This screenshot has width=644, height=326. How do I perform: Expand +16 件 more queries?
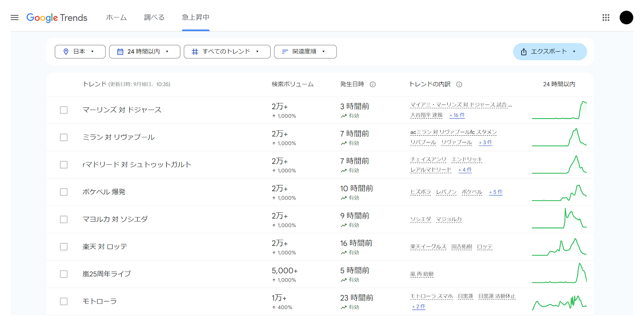pos(457,115)
